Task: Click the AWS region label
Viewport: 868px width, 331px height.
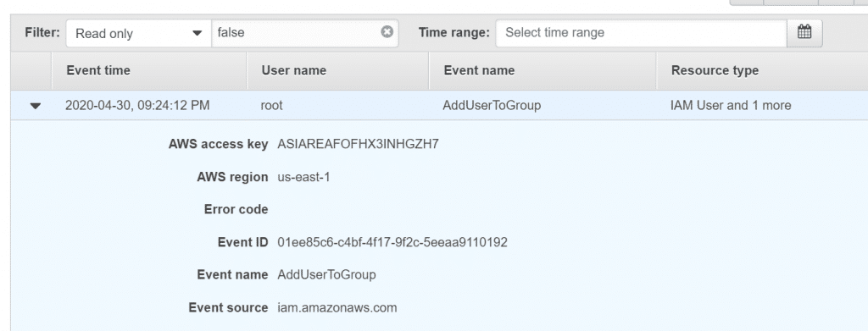Action: pos(232,178)
